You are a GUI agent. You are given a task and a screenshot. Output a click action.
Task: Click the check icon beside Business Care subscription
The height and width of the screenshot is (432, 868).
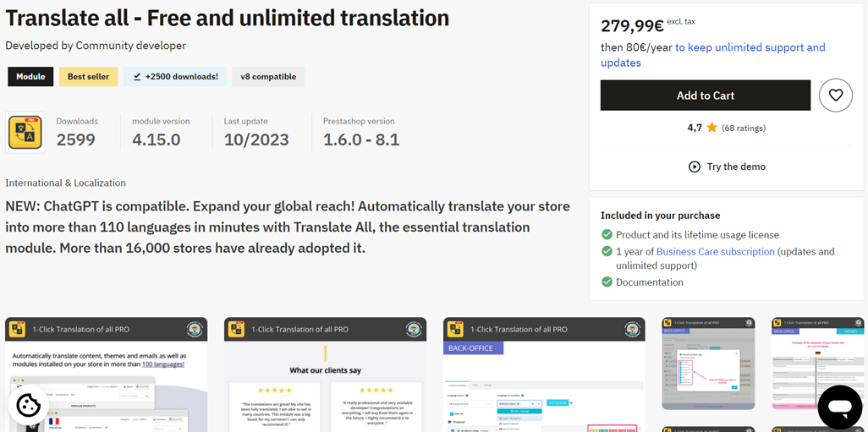tap(607, 252)
